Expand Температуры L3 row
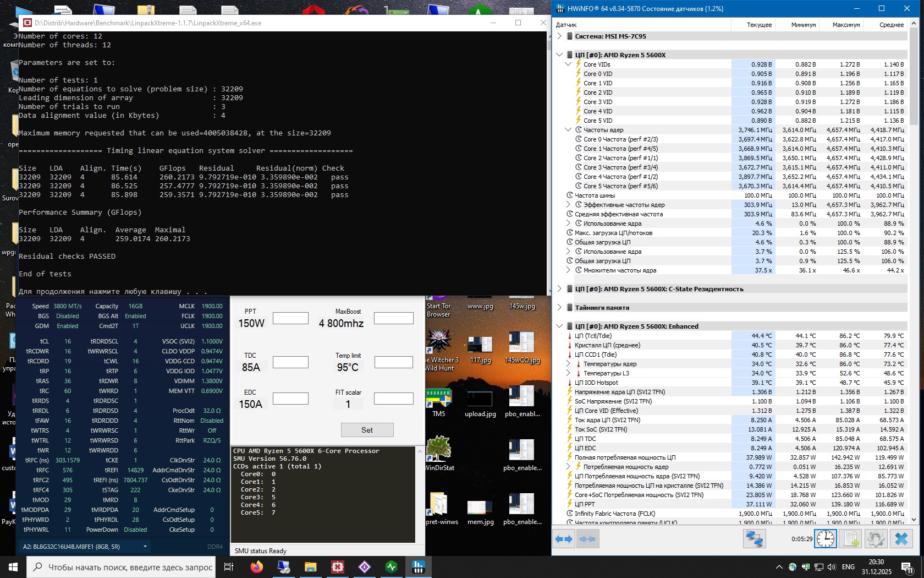Viewport: 924px width, 578px height. (568, 373)
